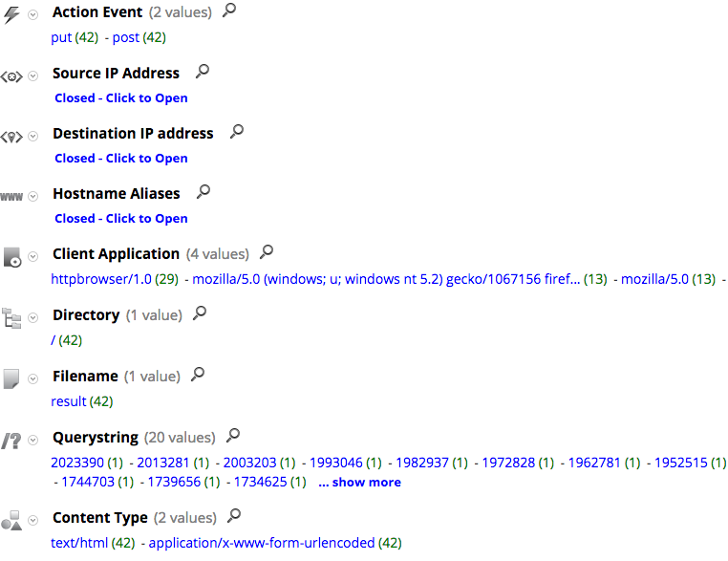This screenshot has height=561, width=728.
Task: Select the text/html content type
Action: 79,543
